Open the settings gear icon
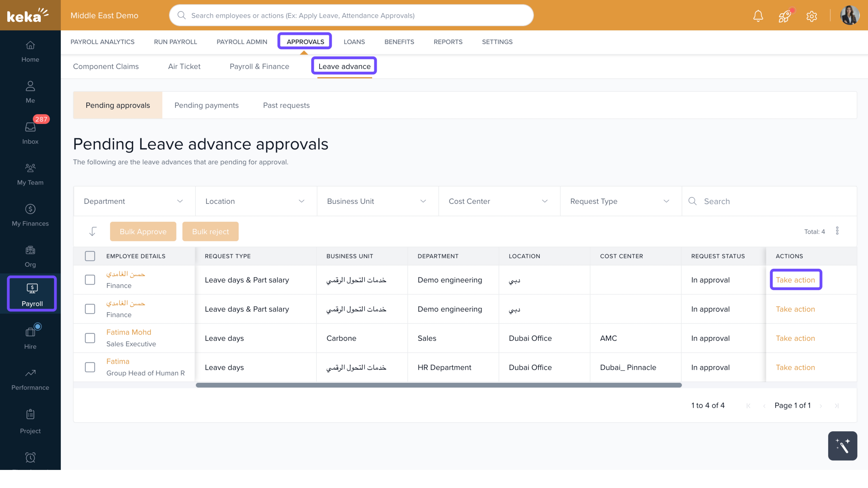 [x=811, y=16]
